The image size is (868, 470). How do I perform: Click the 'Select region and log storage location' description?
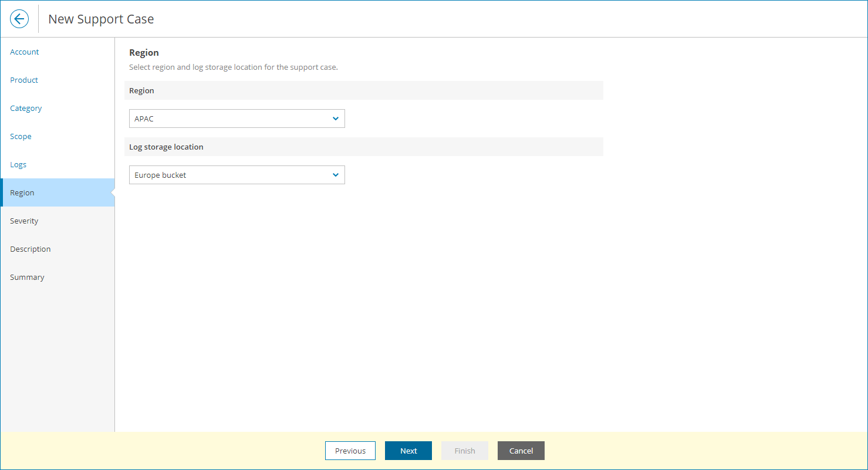234,67
